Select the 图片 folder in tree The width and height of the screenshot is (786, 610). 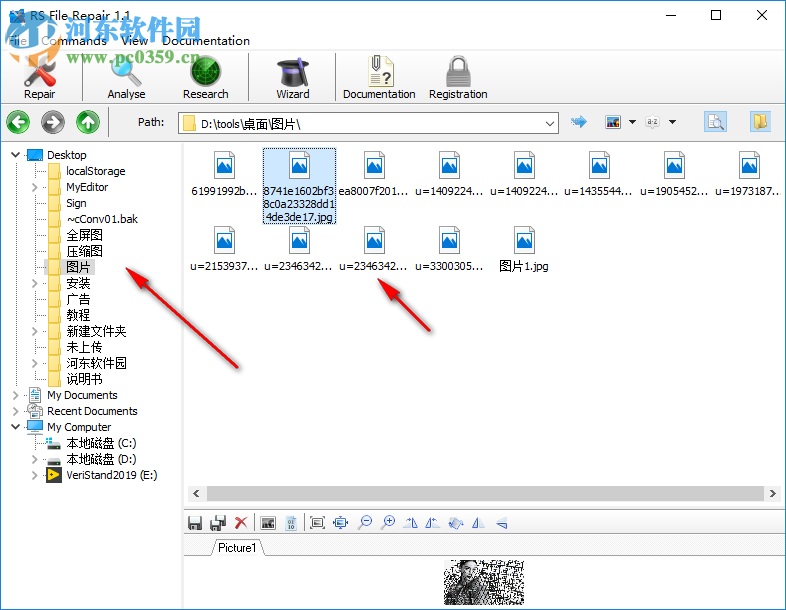click(78, 267)
